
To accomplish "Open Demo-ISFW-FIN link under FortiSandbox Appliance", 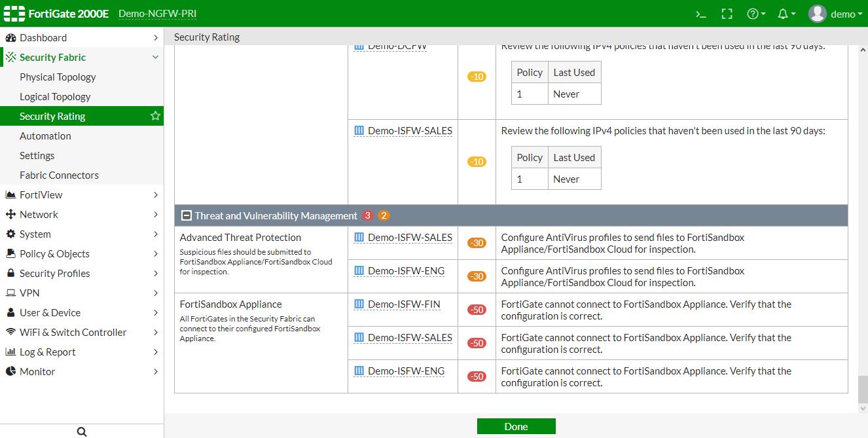I will click(x=404, y=304).
